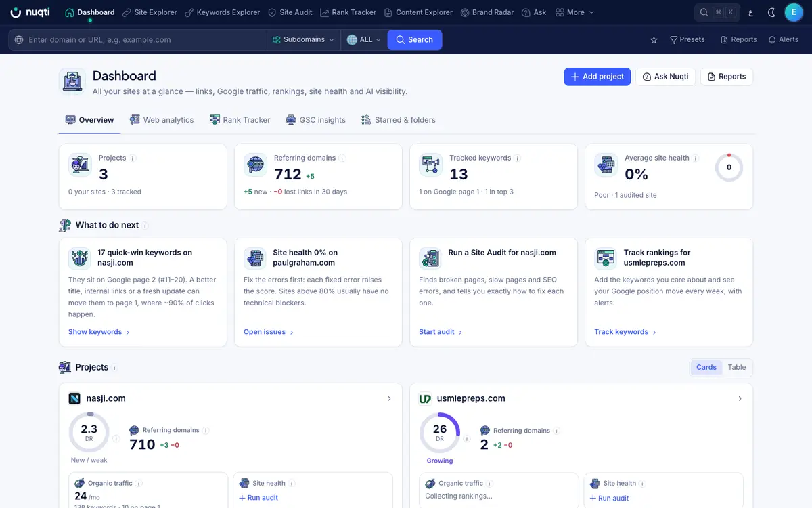This screenshot has width=812, height=508.
Task: Switch Projects view to Cards
Action: point(706,368)
